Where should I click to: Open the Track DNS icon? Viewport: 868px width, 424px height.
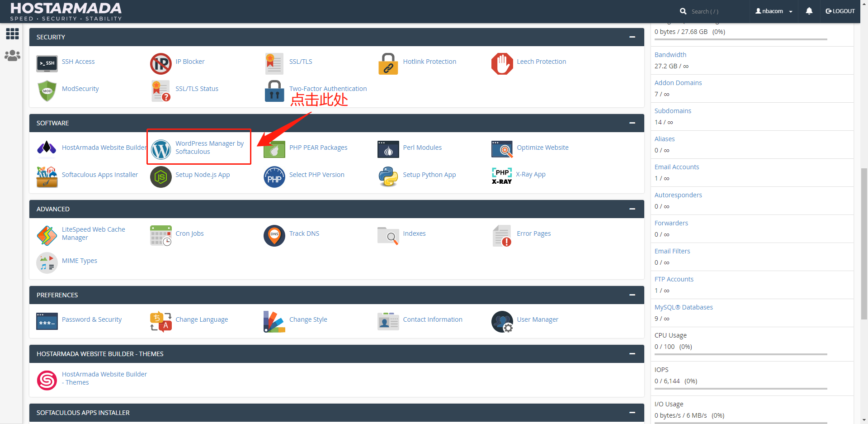tap(274, 235)
